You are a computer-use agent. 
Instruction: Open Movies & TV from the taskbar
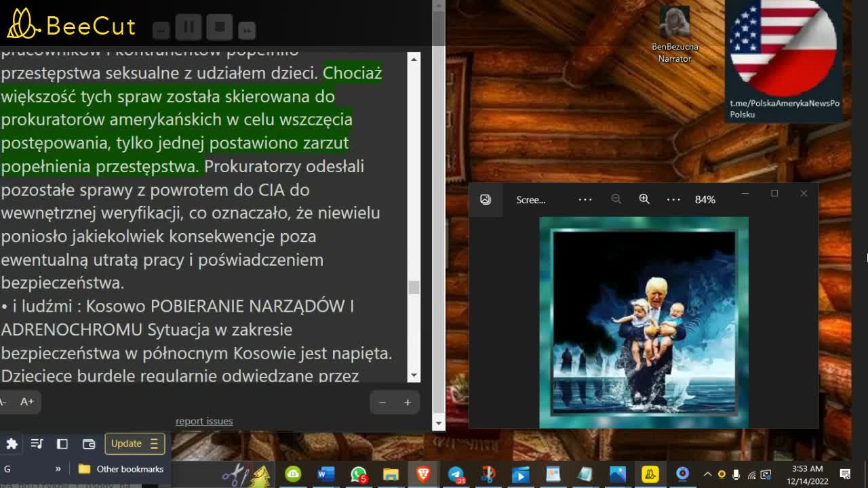coord(520,474)
